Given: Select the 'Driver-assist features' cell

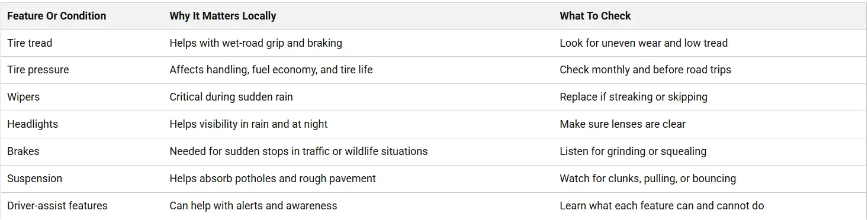Looking at the screenshot, I should (57, 206).
